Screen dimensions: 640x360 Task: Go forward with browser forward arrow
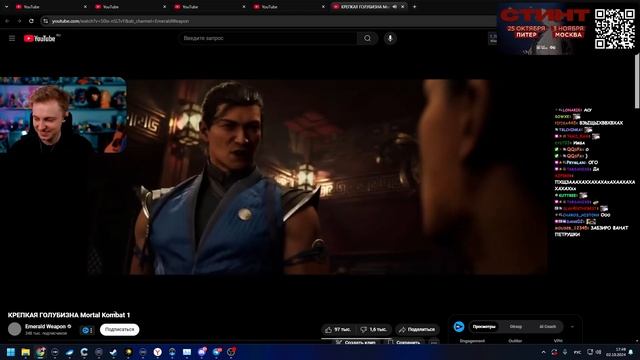coord(19,21)
